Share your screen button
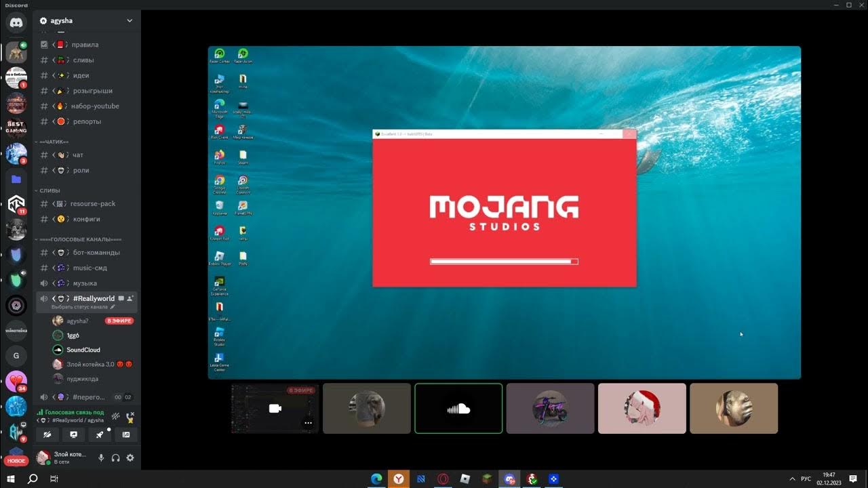 (74, 434)
